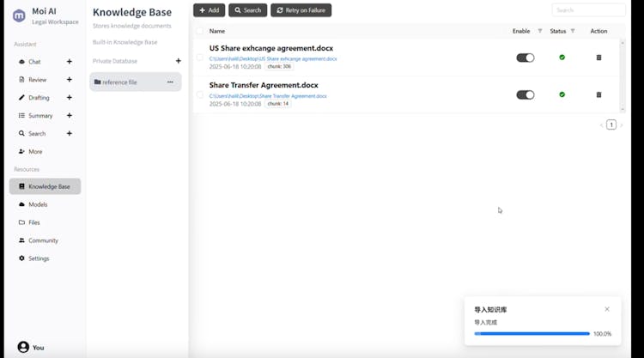Close the import progress notification
The height and width of the screenshot is (358, 644).
[607, 309]
